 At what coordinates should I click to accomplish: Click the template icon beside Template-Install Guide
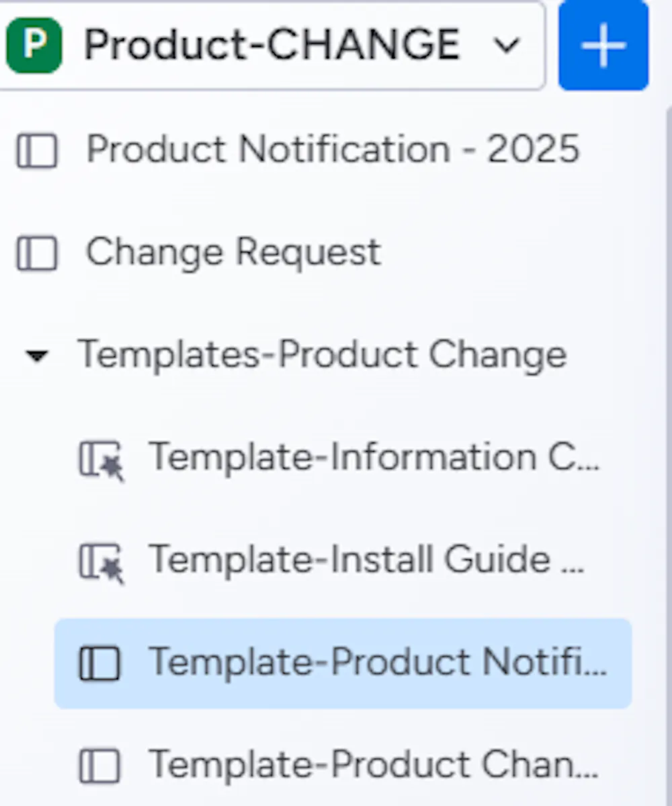[x=101, y=563]
